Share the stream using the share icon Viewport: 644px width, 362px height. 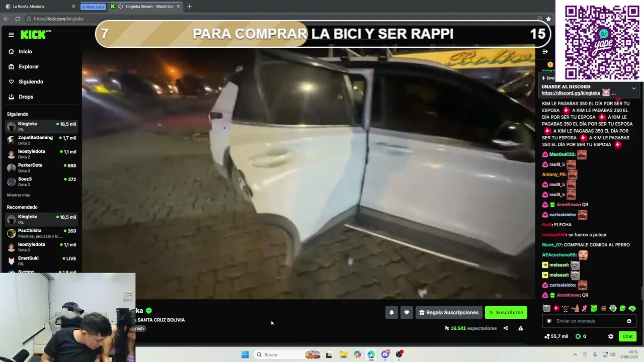(506, 328)
